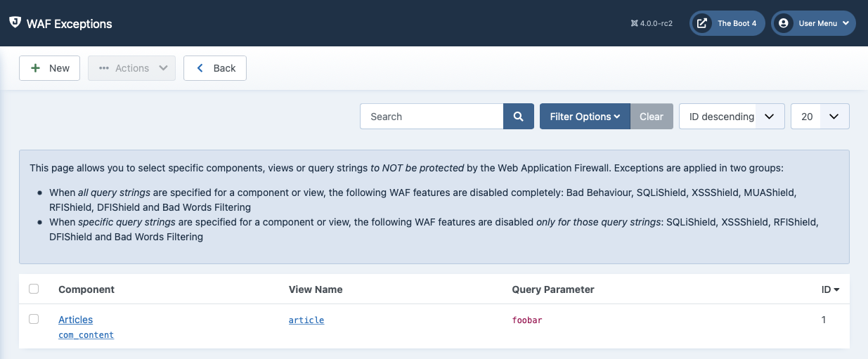Screen dimensions: 868x359
Task: Click the magnifier search button
Action: (x=518, y=117)
